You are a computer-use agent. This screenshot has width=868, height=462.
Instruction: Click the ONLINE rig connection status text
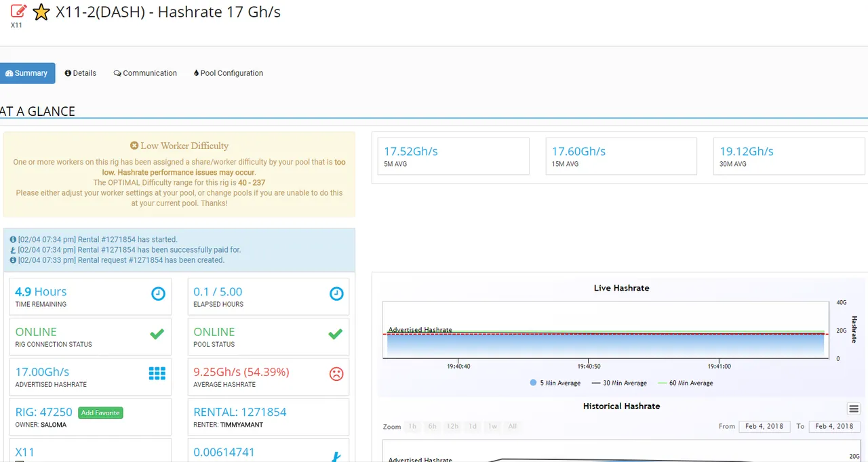point(36,331)
